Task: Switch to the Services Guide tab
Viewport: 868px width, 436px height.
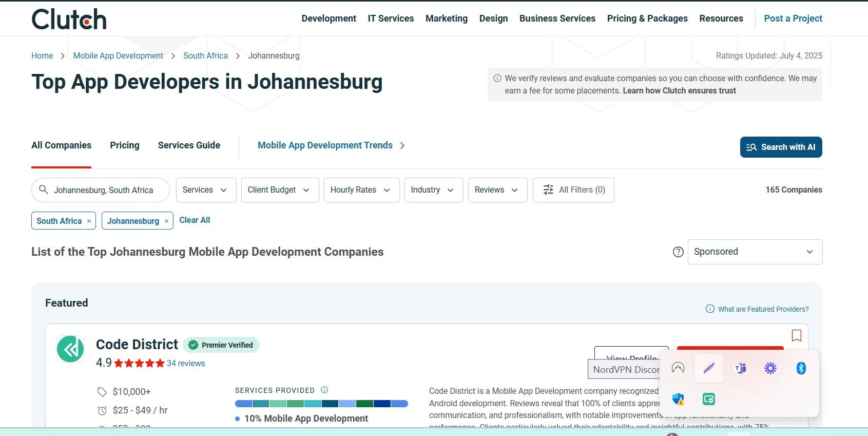Action: (x=189, y=145)
